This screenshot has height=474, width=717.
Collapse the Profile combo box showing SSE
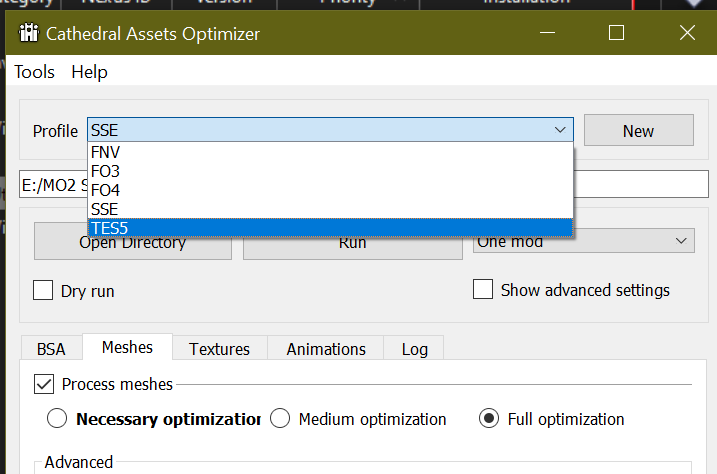(x=330, y=130)
